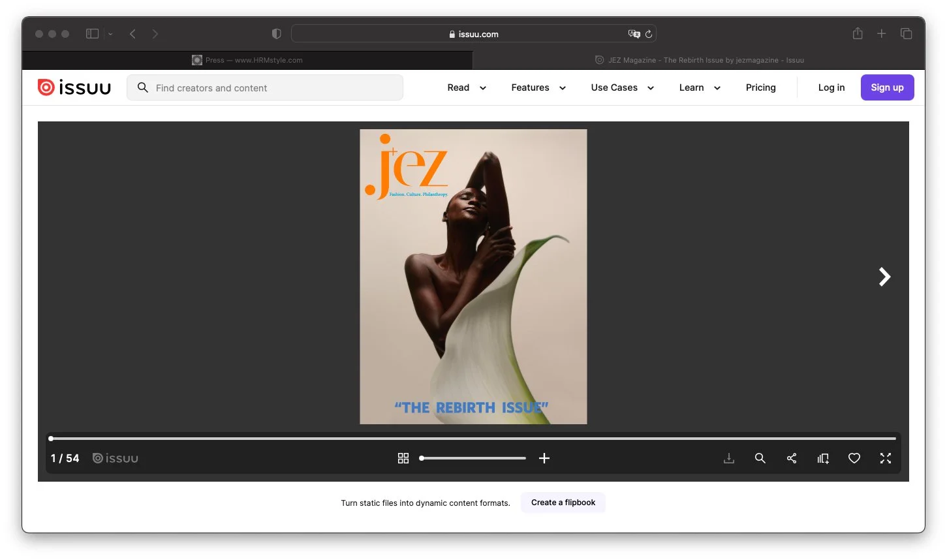Select JEZ Magazine Rebirth Issue tab
947x560 pixels.
(x=699, y=60)
